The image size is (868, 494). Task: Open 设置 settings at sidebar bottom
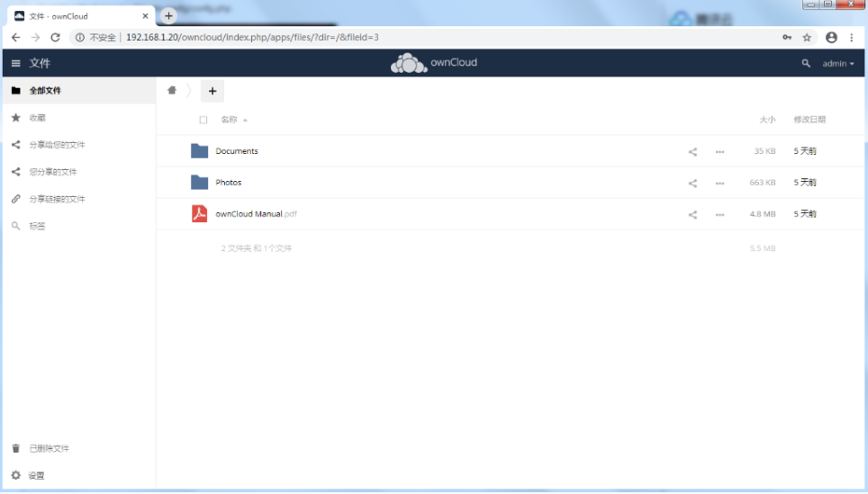(x=36, y=475)
